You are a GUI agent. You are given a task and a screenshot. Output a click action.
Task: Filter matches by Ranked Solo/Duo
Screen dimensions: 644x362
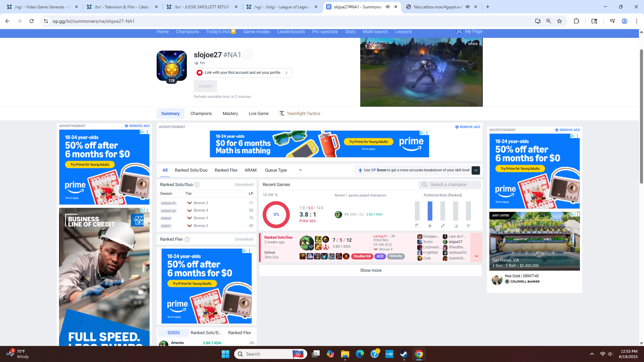191,170
